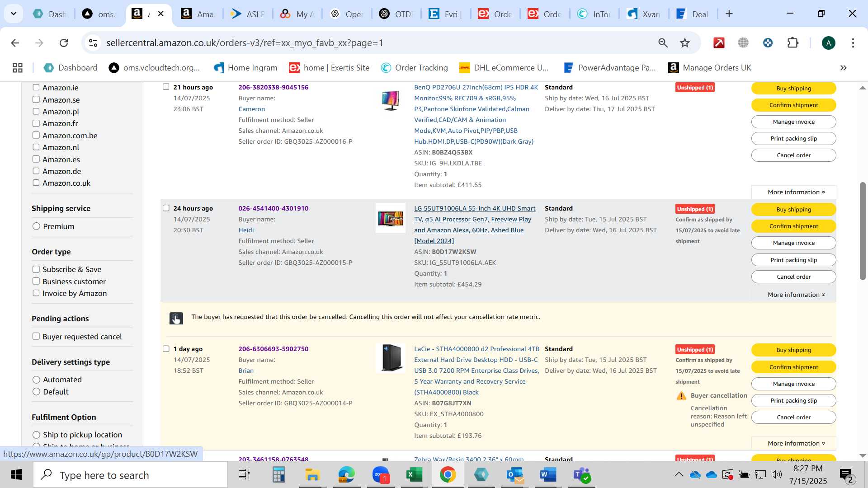Go back to the previous page

click(x=15, y=43)
